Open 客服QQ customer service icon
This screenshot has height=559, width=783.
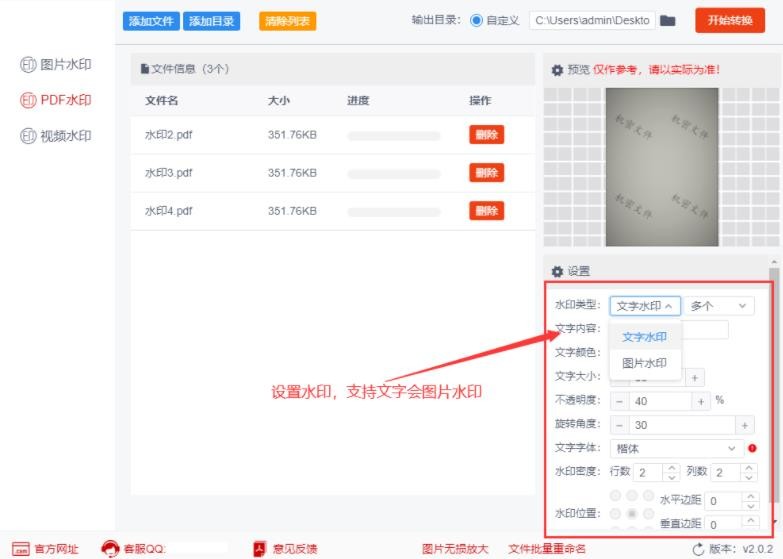[110, 548]
